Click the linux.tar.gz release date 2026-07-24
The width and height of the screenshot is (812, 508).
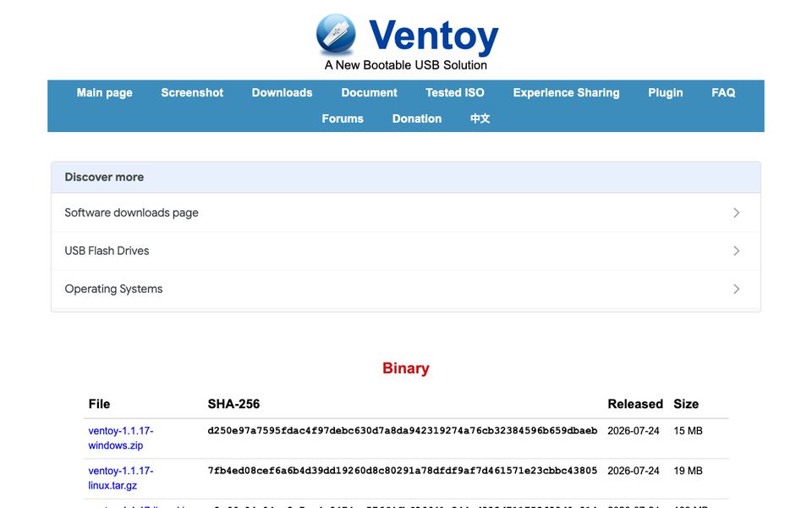tap(634, 471)
